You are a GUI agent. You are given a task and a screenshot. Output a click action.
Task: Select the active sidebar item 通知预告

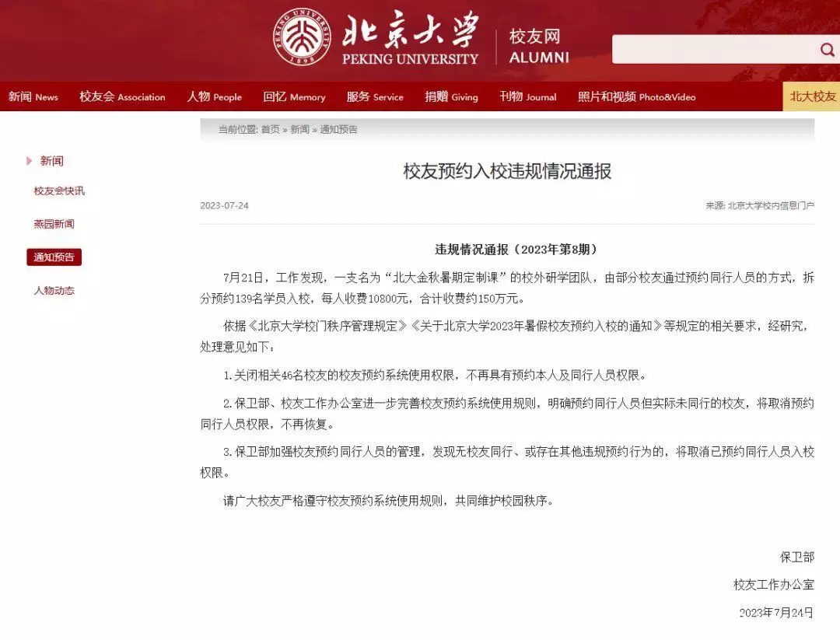tap(54, 257)
